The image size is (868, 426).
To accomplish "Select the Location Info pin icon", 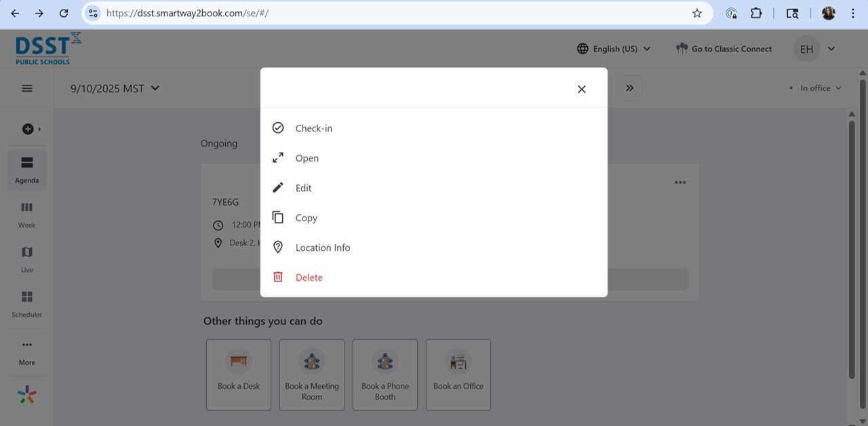I will [278, 248].
